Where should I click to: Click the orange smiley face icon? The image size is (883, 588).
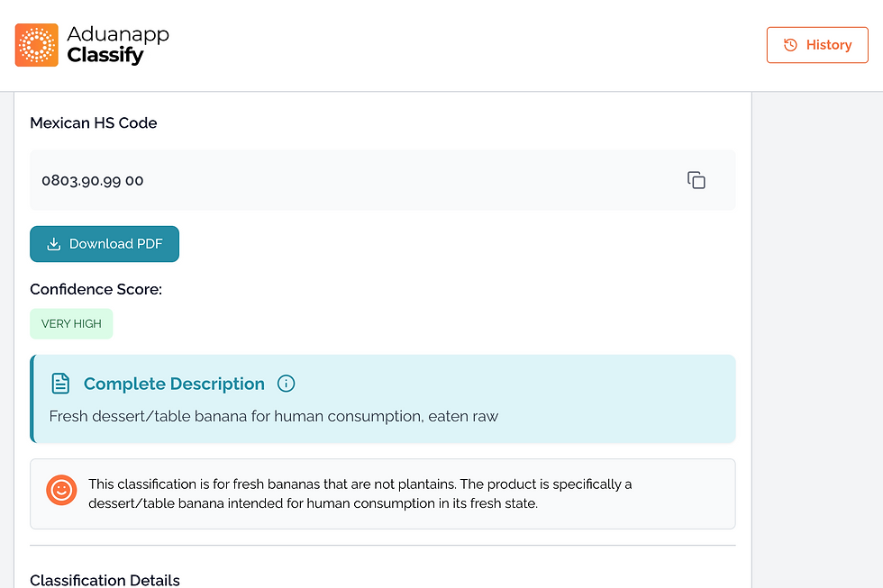(61, 490)
